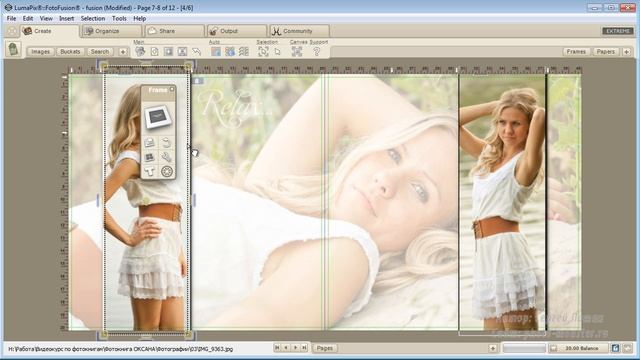The image size is (640, 360).
Task: Go to the previous page
Action: pos(286,348)
